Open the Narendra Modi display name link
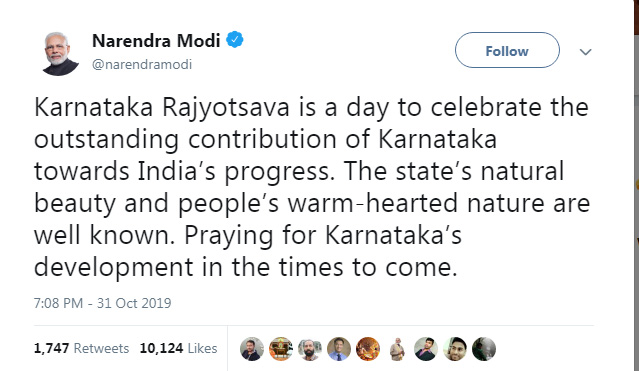This screenshot has height=371, width=639. [x=156, y=40]
